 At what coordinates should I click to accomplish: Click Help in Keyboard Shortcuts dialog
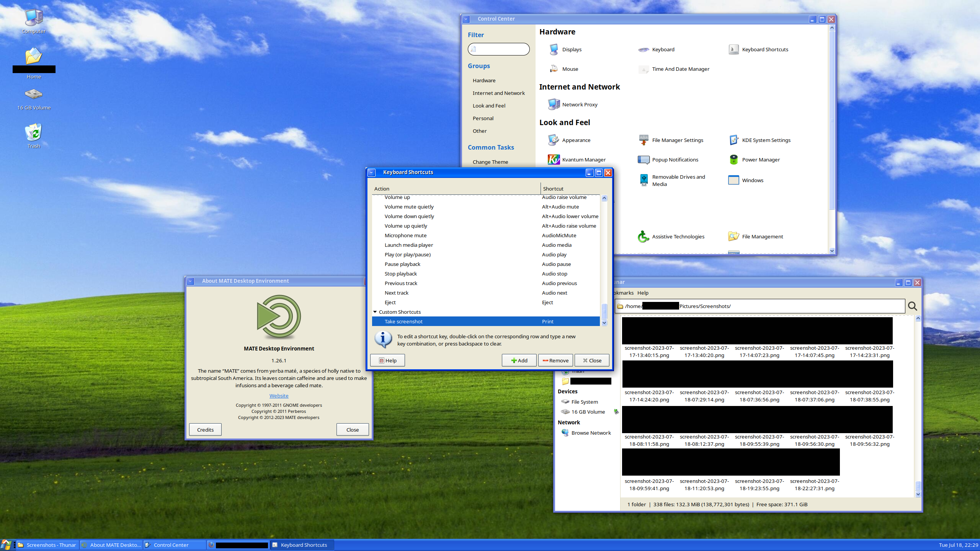pos(387,360)
